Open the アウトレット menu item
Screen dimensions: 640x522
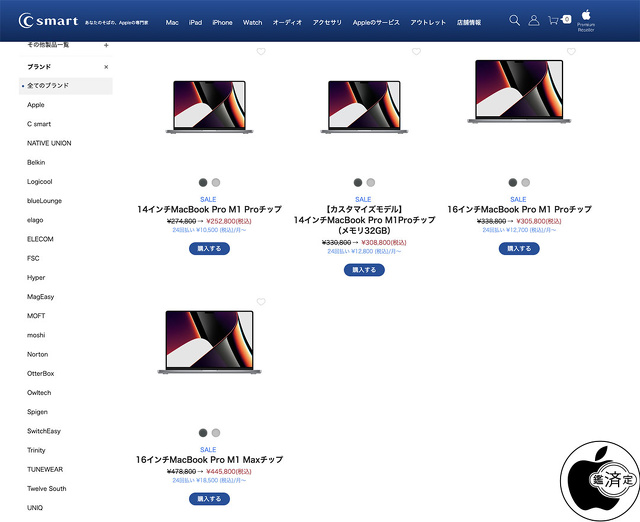coord(428,22)
